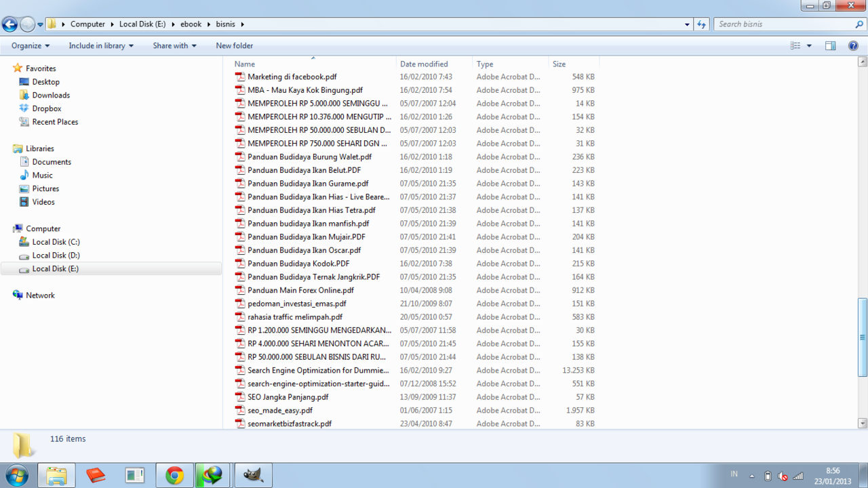Open the Help question mark icon
This screenshot has height=488, width=868.
[x=853, y=45]
